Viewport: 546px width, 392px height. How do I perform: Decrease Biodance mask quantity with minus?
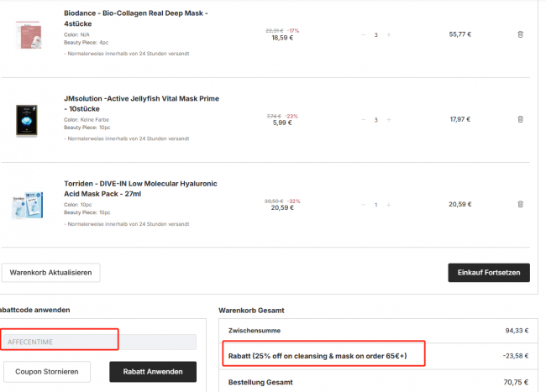click(363, 34)
